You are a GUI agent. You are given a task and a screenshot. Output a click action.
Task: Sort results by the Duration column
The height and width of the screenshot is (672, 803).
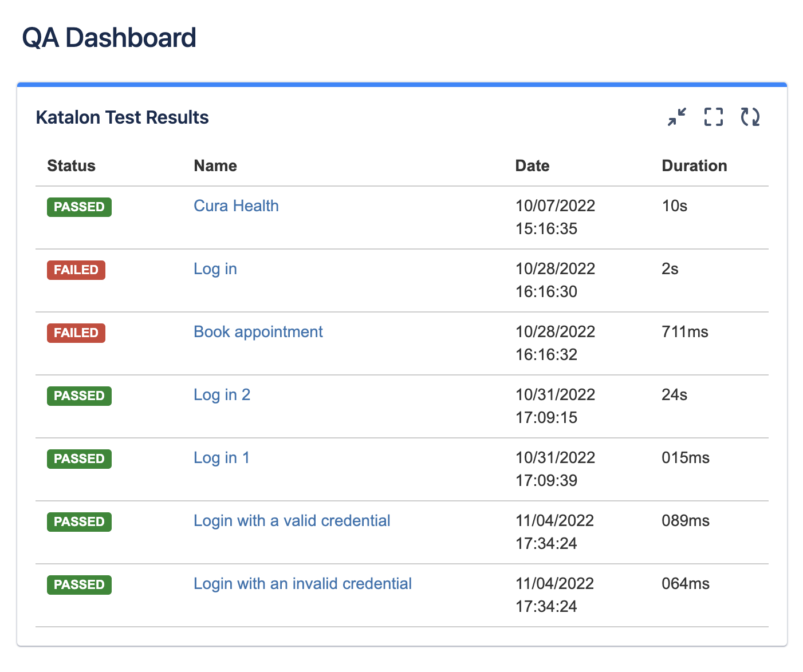694,165
